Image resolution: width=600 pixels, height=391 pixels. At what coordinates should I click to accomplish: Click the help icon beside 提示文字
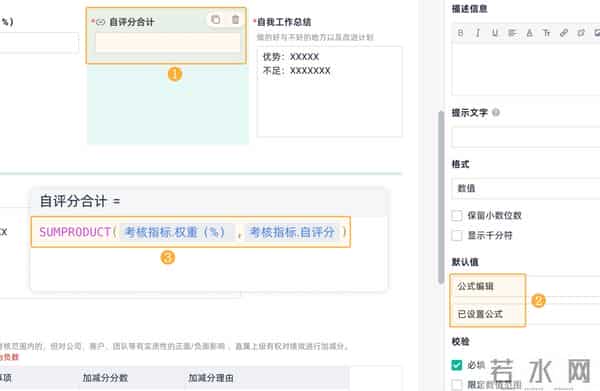[496, 112]
